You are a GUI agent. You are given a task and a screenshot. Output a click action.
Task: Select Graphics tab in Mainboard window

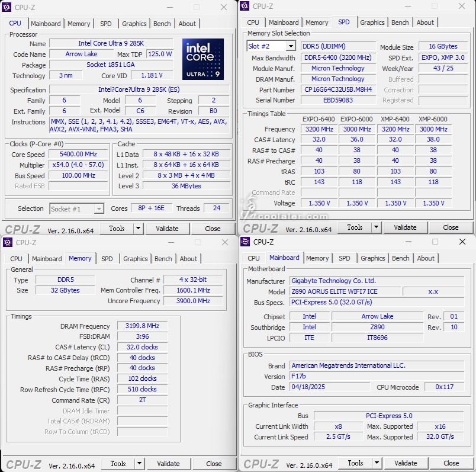(x=373, y=258)
